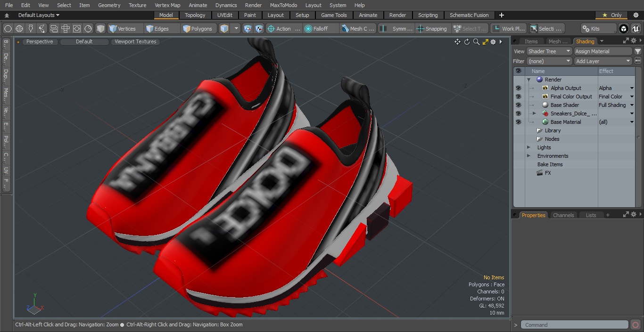Click the sphere/globe tool icon
This screenshot has height=332, width=644.
pyautogui.click(x=19, y=29)
